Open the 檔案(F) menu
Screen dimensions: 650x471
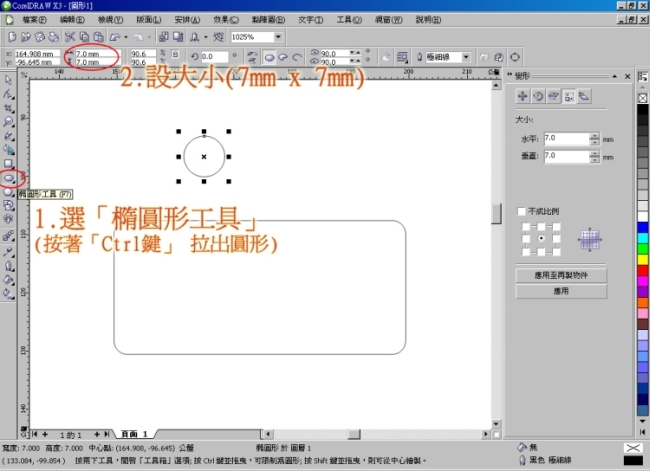coord(34,20)
